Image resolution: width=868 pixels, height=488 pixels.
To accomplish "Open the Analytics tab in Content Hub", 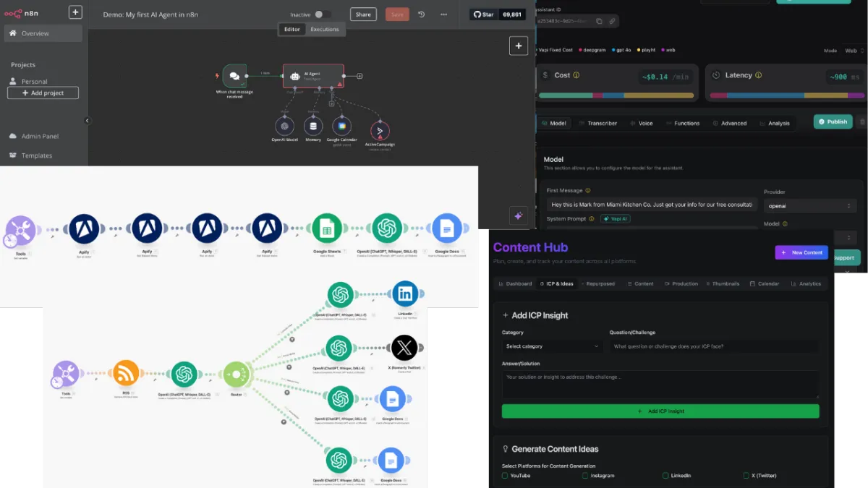I will click(x=806, y=284).
